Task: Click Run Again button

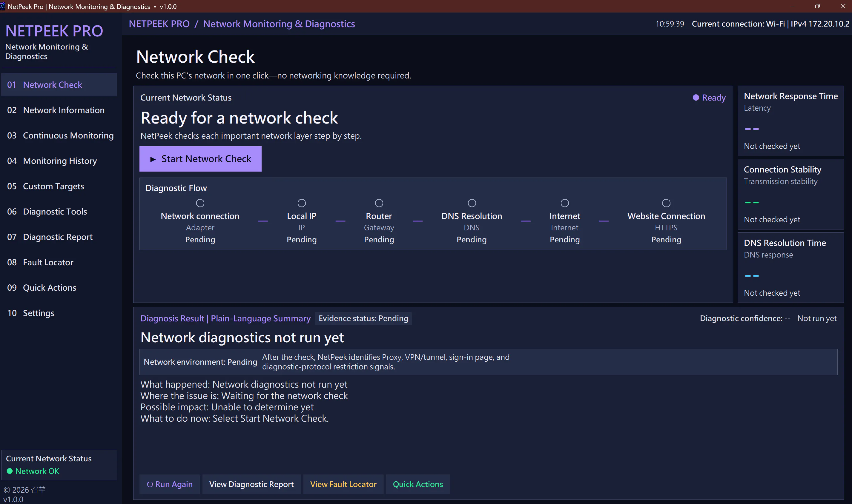Action: point(170,484)
